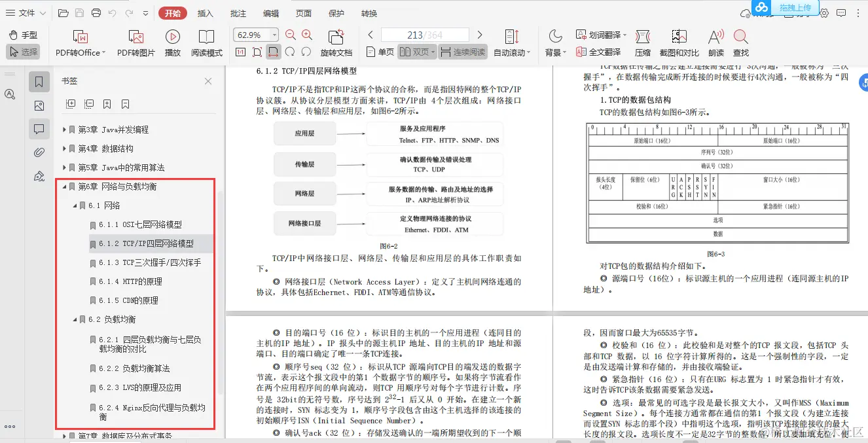Screen dimensions: 868x443
Task: Open the PDF转Office conversion tool
Action: 79,41
